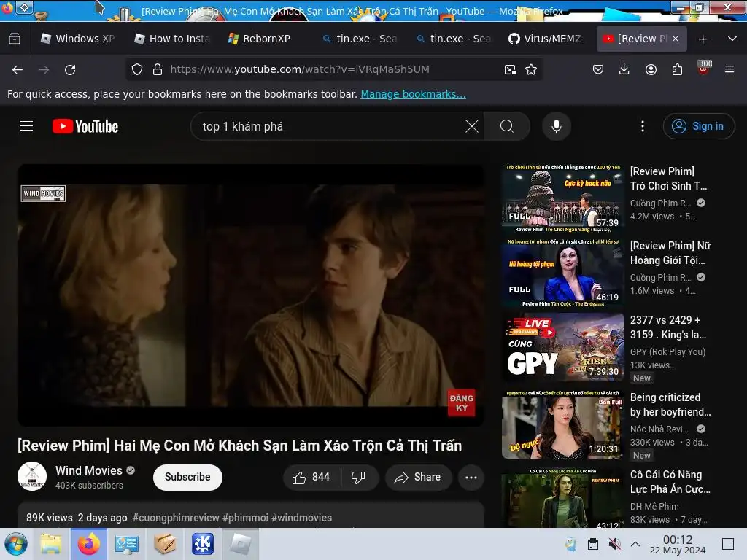Click the #phimmoi hashtag

245,518
